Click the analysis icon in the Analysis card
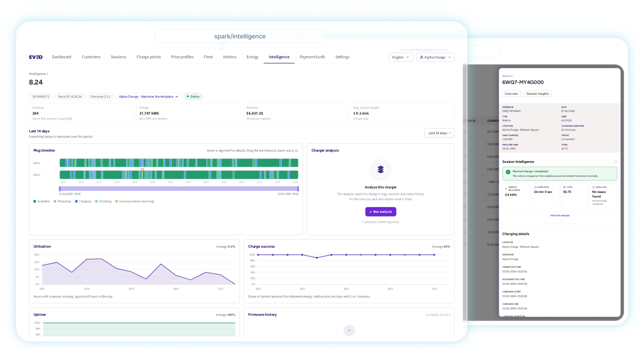 pos(594,187)
